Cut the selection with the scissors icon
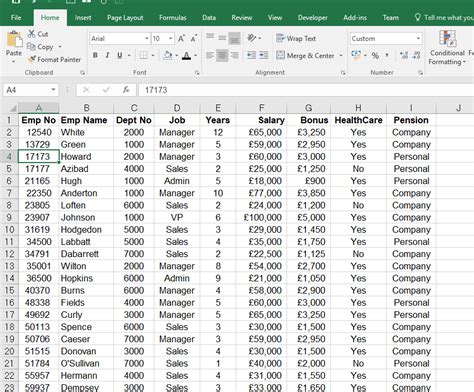This screenshot has width=474, height=392. tap(32, 34)
